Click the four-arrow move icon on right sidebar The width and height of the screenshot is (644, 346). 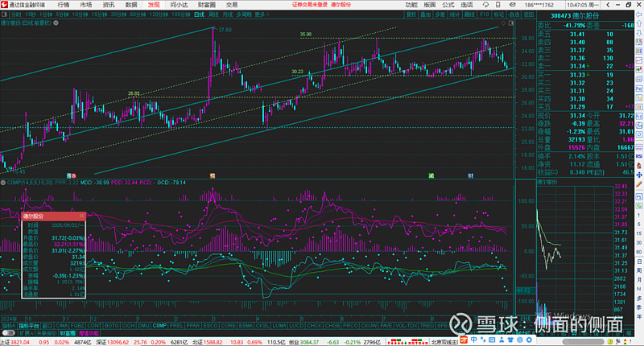[x=639, y=175]
